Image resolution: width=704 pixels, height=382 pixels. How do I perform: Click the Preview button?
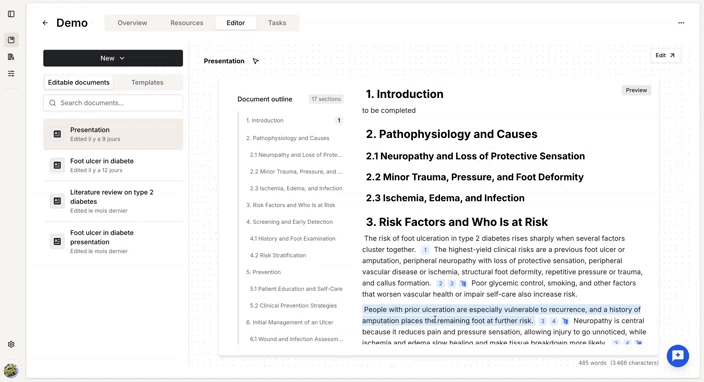click(x=636, y=90)
